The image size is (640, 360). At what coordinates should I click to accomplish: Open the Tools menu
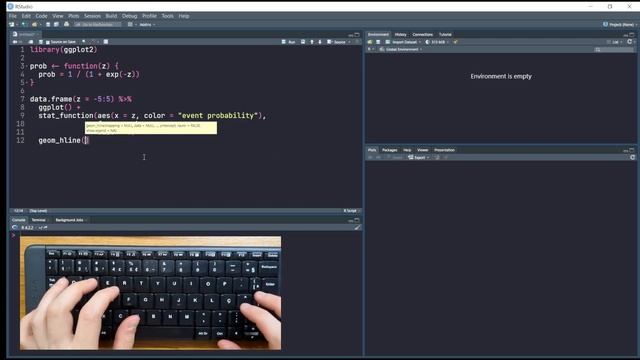tap(167, 16)
